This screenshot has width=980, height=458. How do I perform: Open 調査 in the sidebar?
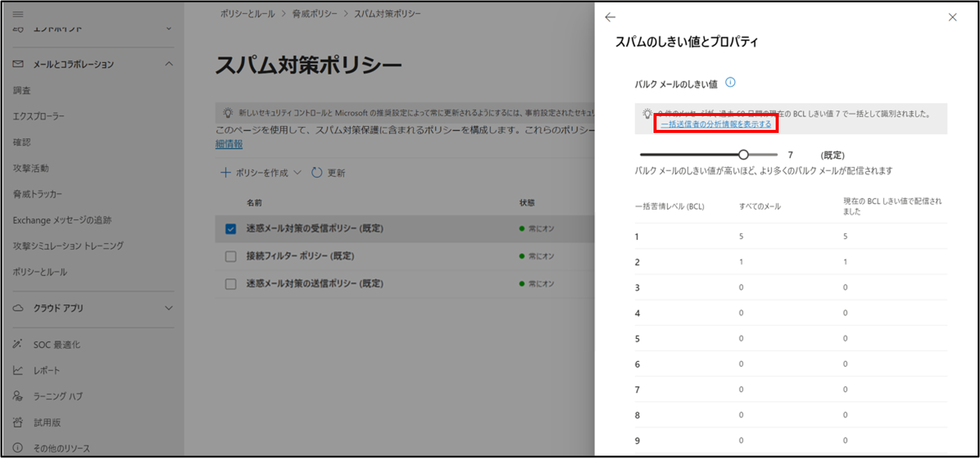tap(22, 91)
